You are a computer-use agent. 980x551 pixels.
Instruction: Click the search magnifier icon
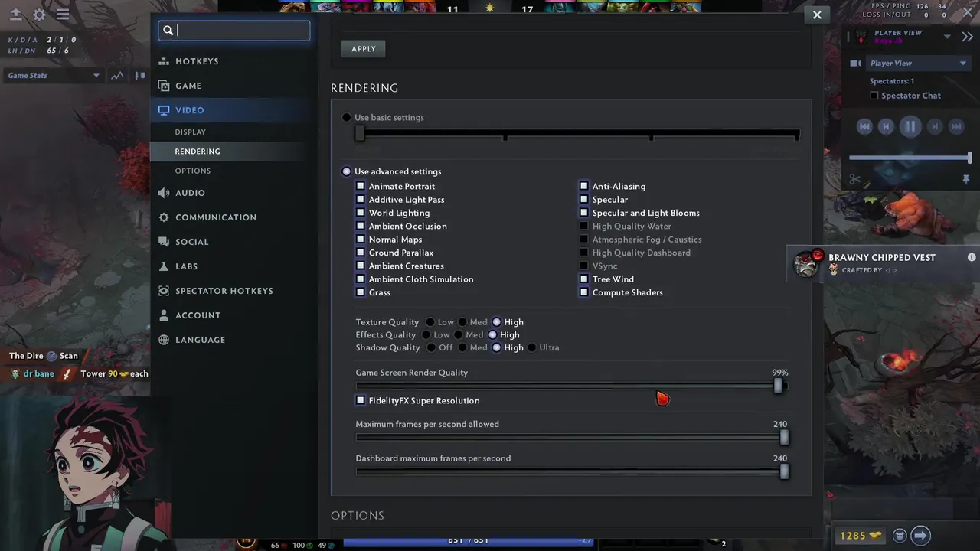168,31
